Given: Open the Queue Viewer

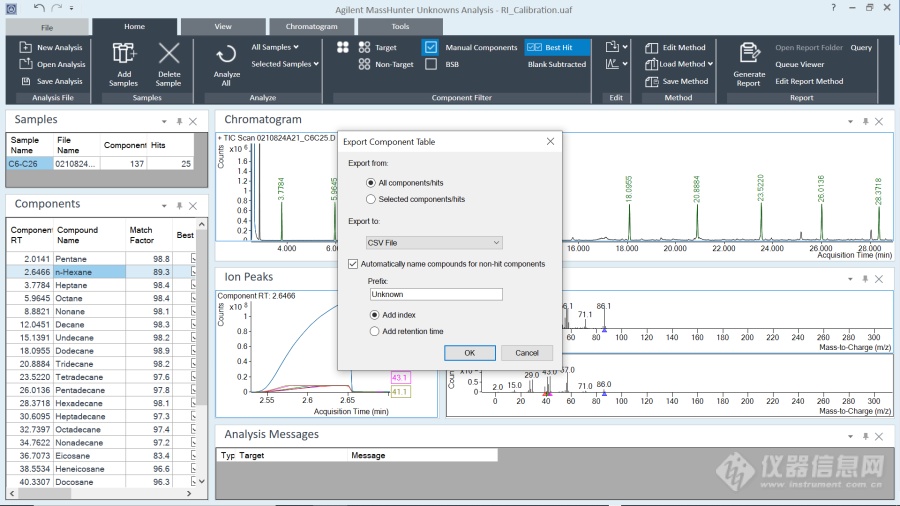Looking at the screenshot, I should pos(800,64).
